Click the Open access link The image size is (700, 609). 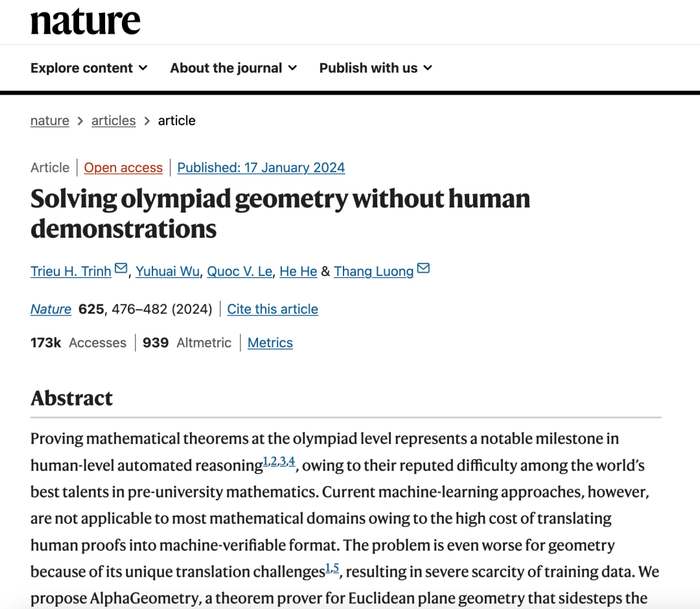click(x=123, y=168)
